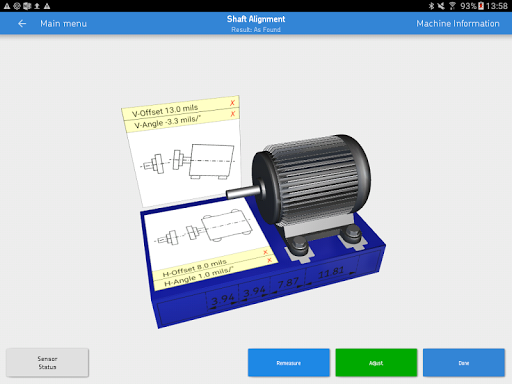Image resolution: width=512 pixels, height=384 pixels.
Task: Tap the Bluetooth status bar icon
Action: pos(431,6)
